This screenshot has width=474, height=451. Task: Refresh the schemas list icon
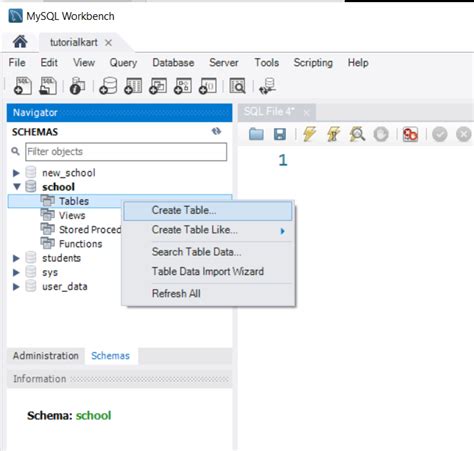[216, 131]
